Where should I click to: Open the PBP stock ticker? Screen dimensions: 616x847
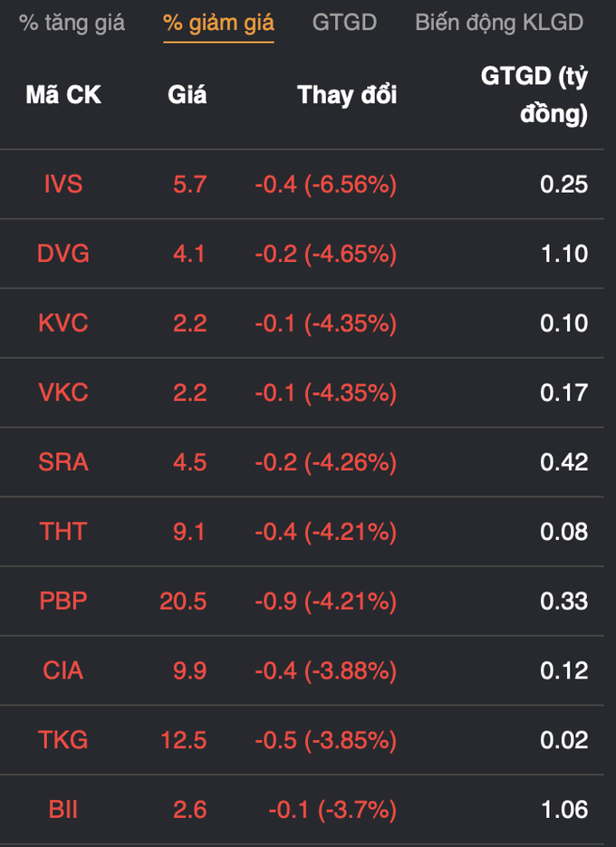[x=63, y=601]
